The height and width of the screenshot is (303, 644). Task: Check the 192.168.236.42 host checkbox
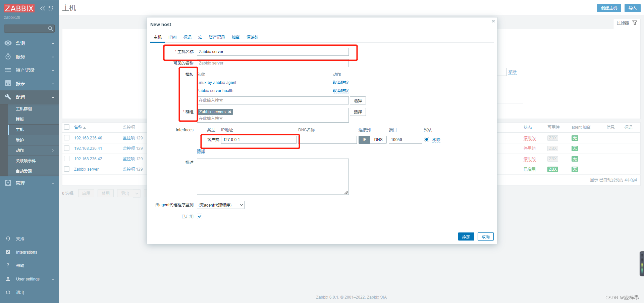[67, 159]
